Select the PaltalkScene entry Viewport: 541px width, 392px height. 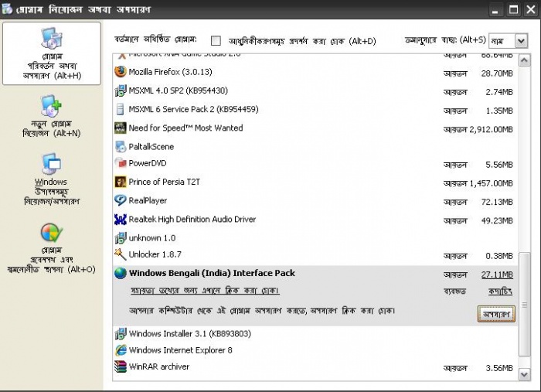click(x=151, y=147)
